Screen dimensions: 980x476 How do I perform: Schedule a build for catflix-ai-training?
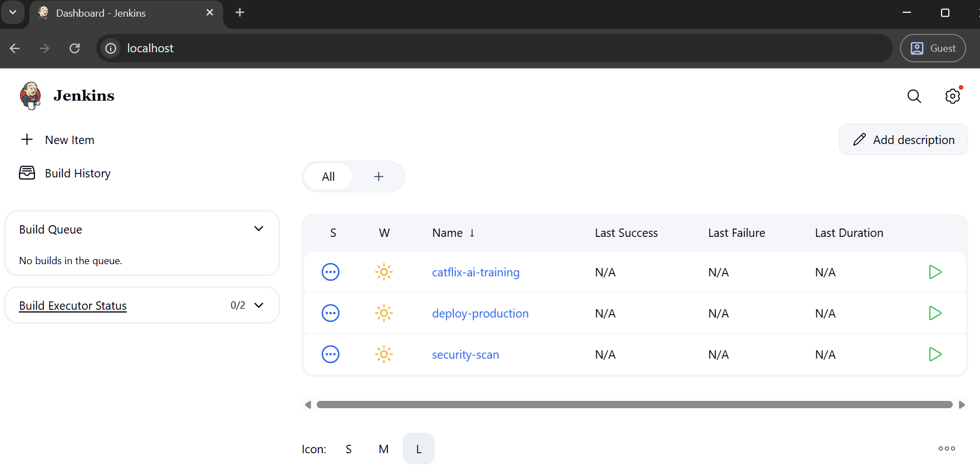pyautogui.click(x=935, y=272)
